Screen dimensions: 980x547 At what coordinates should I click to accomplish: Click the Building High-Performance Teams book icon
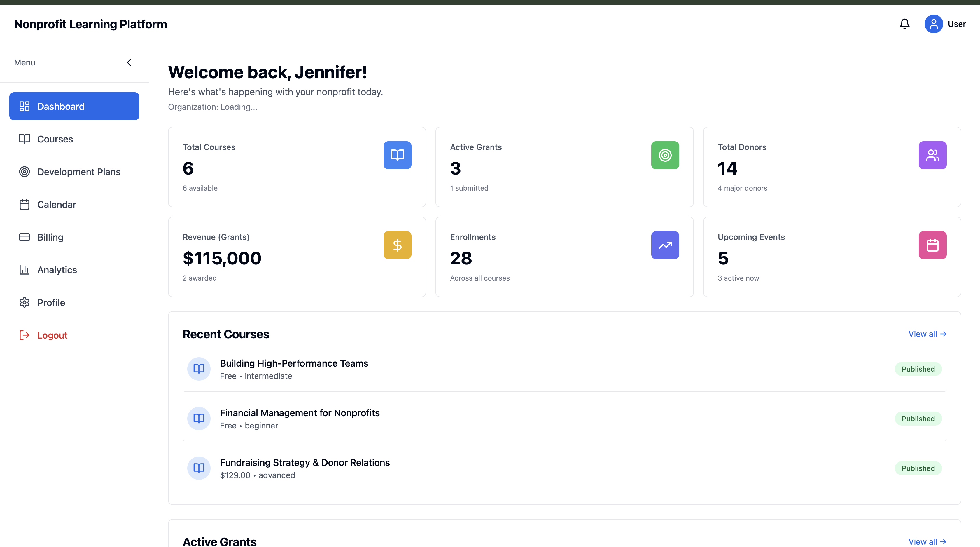pyautogui.click(x=199, y=369)
